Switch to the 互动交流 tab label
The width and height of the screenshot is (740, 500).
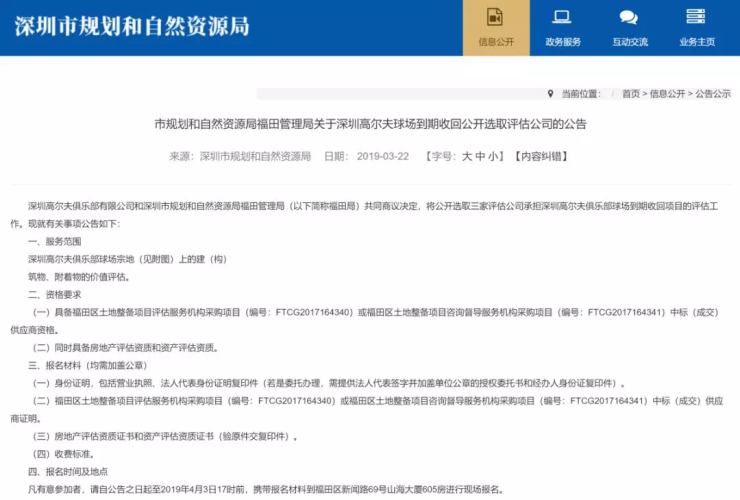629,42
